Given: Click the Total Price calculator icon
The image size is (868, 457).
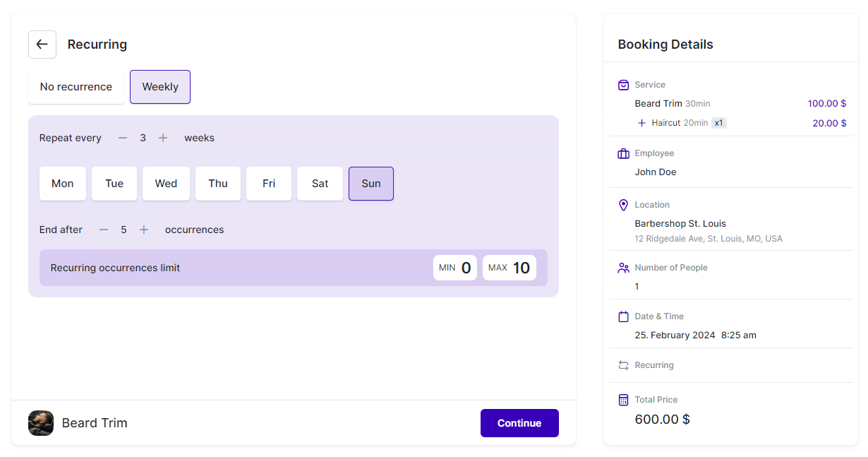Looking at the screenshot, I should point(623,400).
